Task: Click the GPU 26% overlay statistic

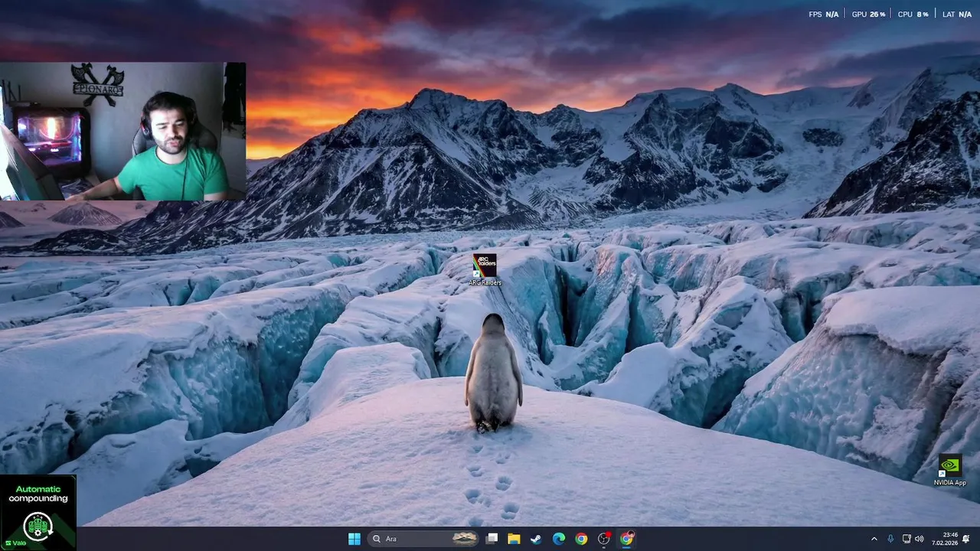Action: [x=868, y=15]
